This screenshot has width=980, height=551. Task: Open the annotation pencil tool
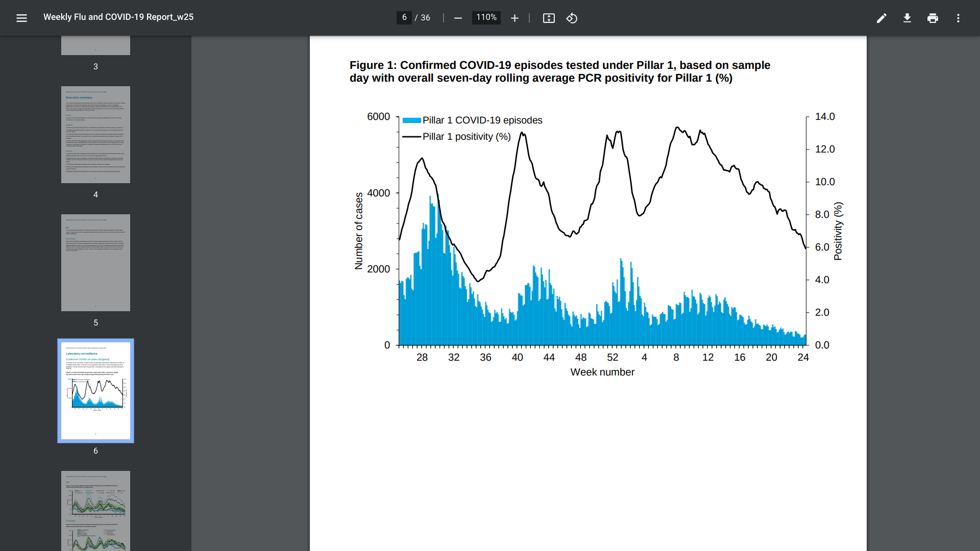(x=881, y=18)
